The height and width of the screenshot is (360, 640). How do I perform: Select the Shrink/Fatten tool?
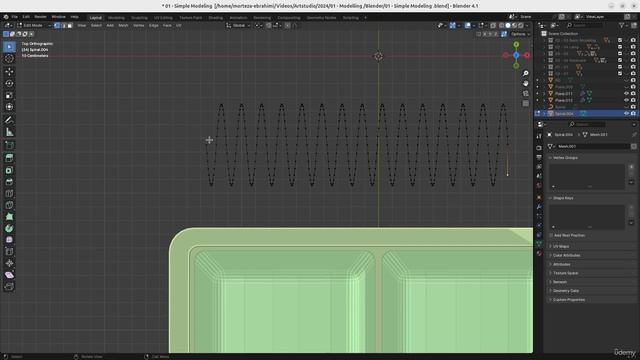(x=9, y=263)
